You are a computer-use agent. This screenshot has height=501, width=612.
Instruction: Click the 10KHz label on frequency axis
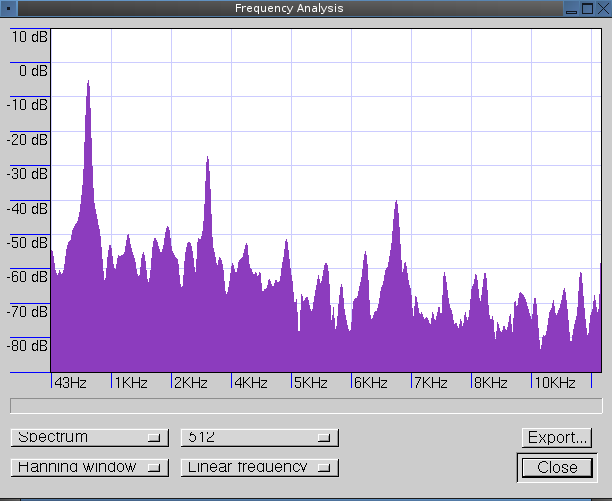[554, 383]
